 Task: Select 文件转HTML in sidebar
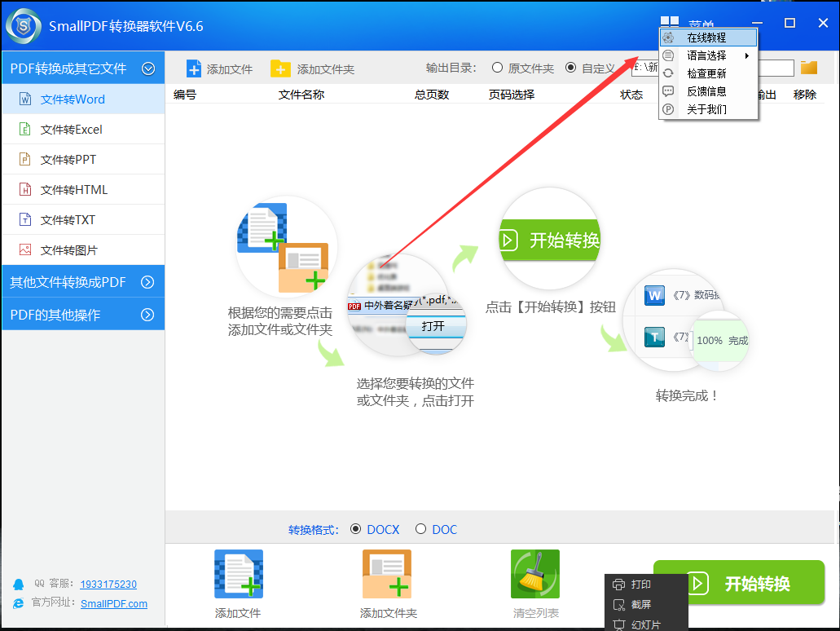84,189
